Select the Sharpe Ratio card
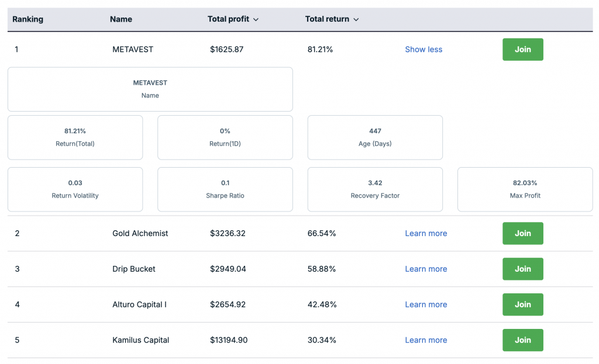This screenshot has width=599, height=364. pyautogui.click(x=225, y=189)
